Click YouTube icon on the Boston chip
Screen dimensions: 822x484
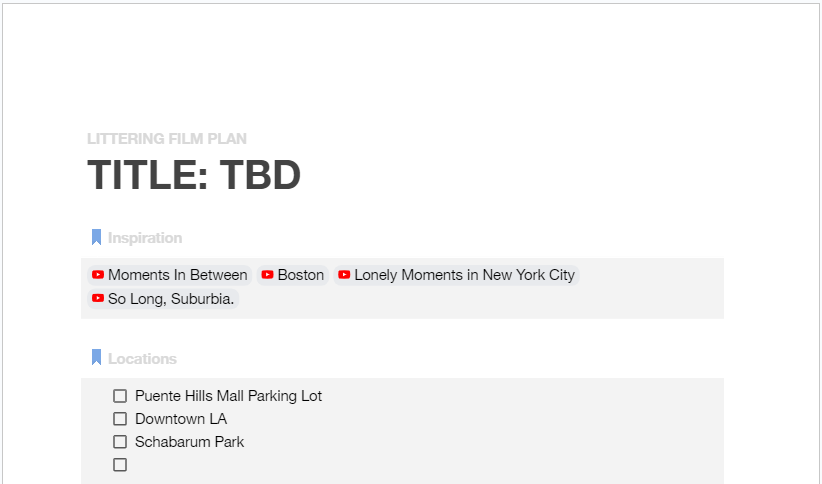[x=268, y=275]
